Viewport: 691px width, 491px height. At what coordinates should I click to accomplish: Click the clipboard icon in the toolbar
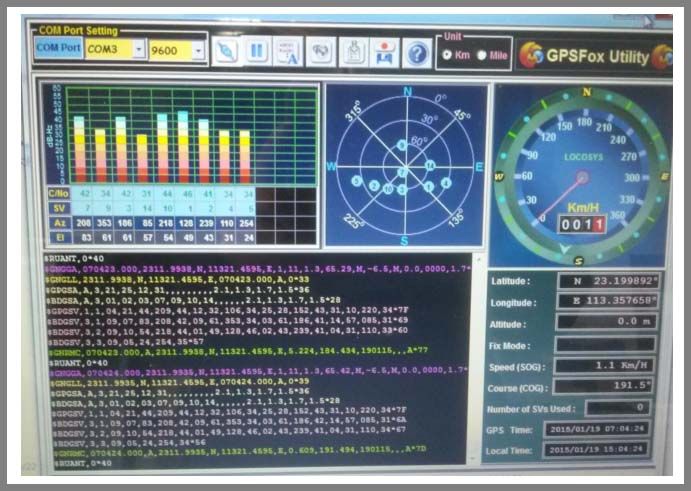(353, 51)
